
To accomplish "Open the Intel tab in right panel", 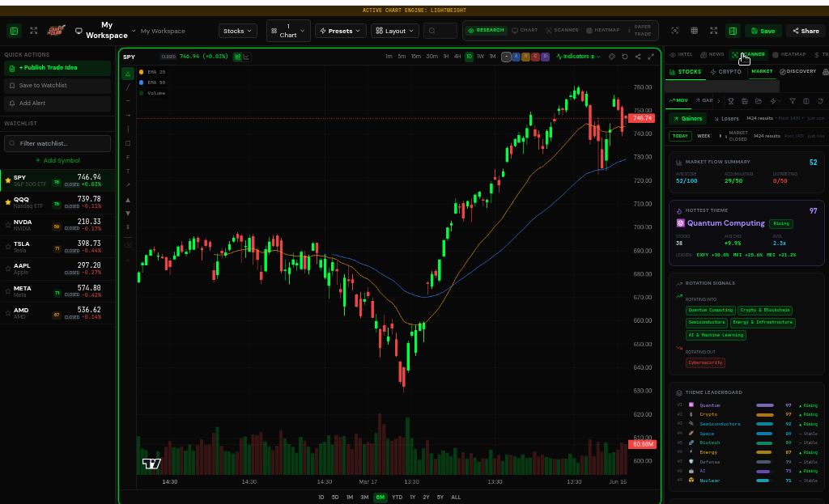I will coord(681,54).
